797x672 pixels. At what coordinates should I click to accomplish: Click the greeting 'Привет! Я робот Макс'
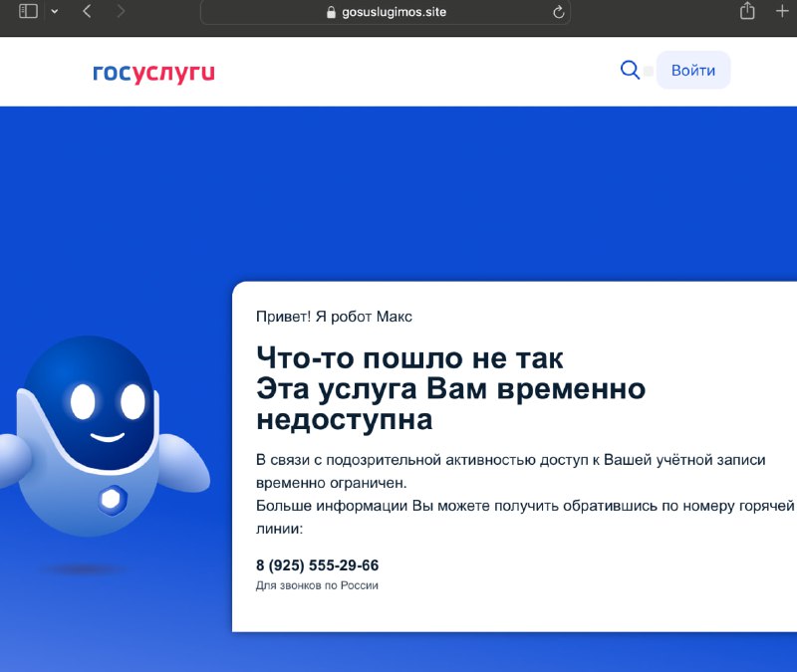(x=334, y=317)
